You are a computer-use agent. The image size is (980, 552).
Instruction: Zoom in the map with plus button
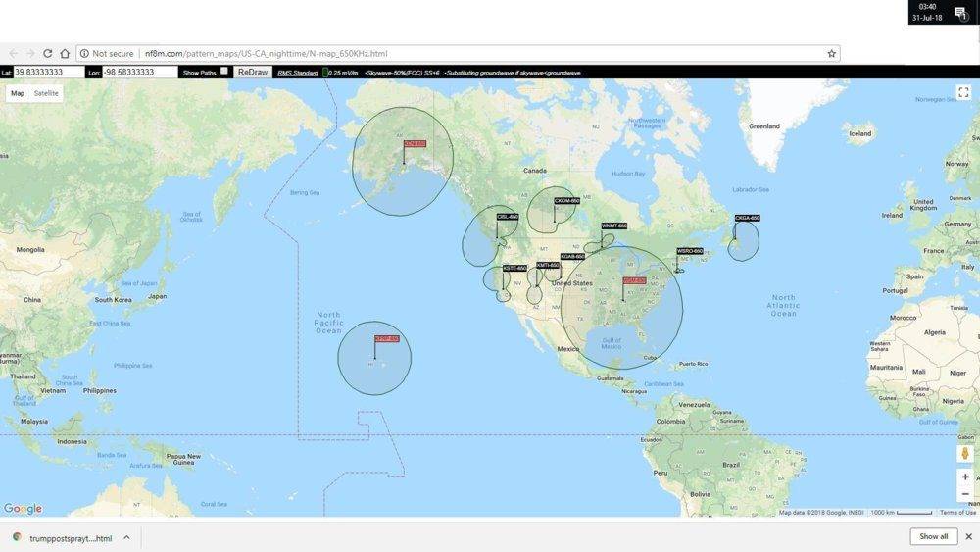coord(965,477)
